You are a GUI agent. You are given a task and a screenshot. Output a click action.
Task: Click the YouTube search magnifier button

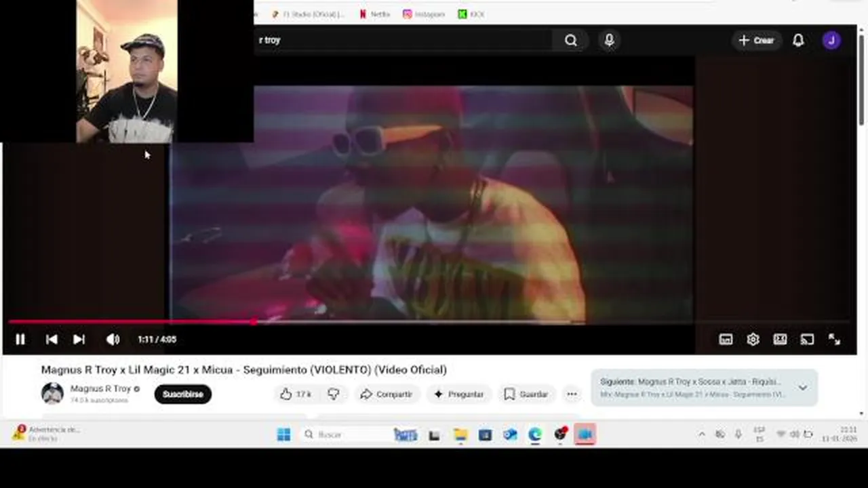coord(571,41)
